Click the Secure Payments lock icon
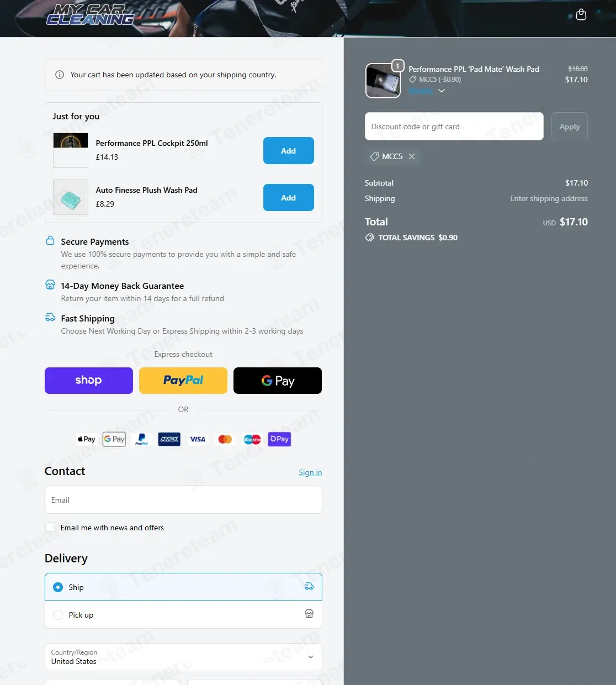 [x=50, y=241]
